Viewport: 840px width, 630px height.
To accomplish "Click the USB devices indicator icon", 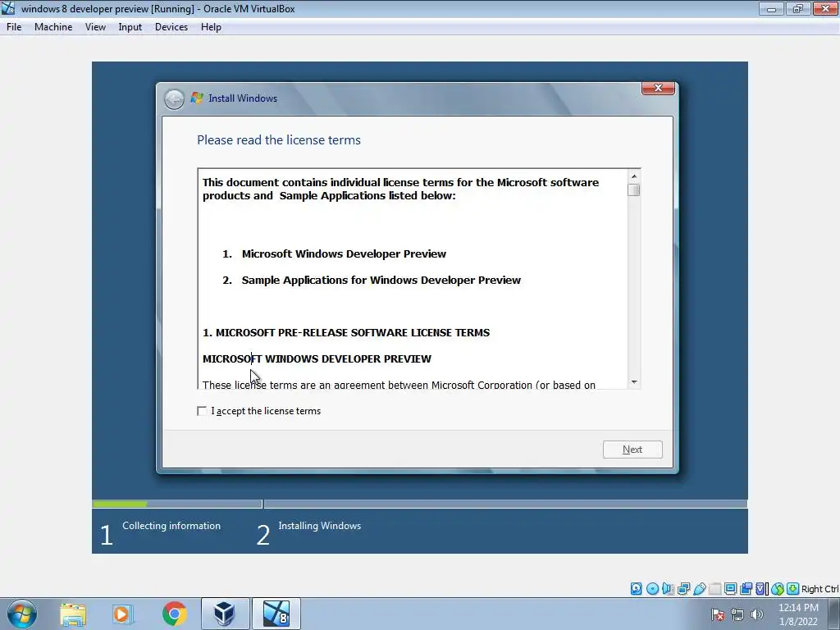I will point(699,589).
